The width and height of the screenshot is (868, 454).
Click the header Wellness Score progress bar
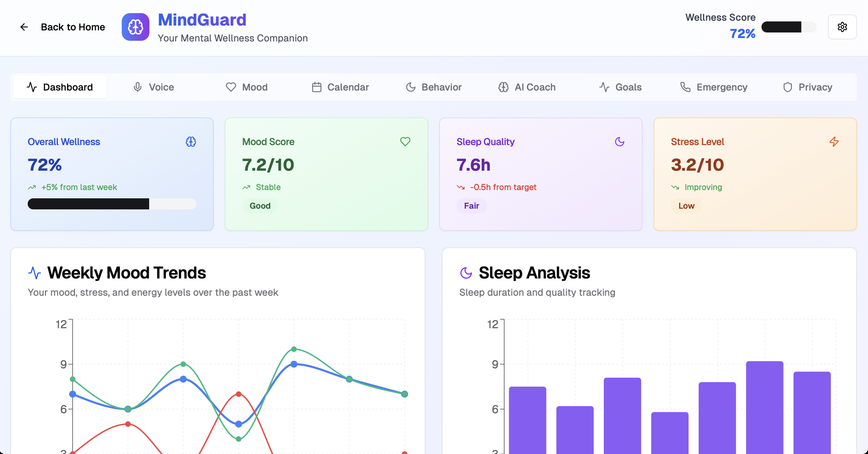point(788,27)
